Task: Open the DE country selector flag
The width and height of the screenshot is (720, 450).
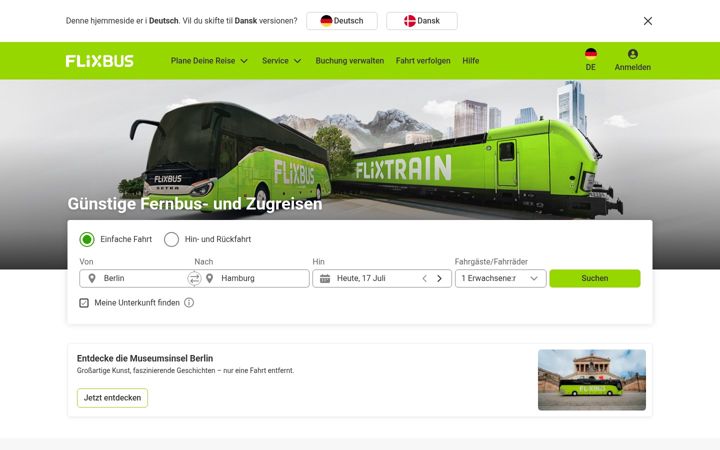Action: point(591,54)
